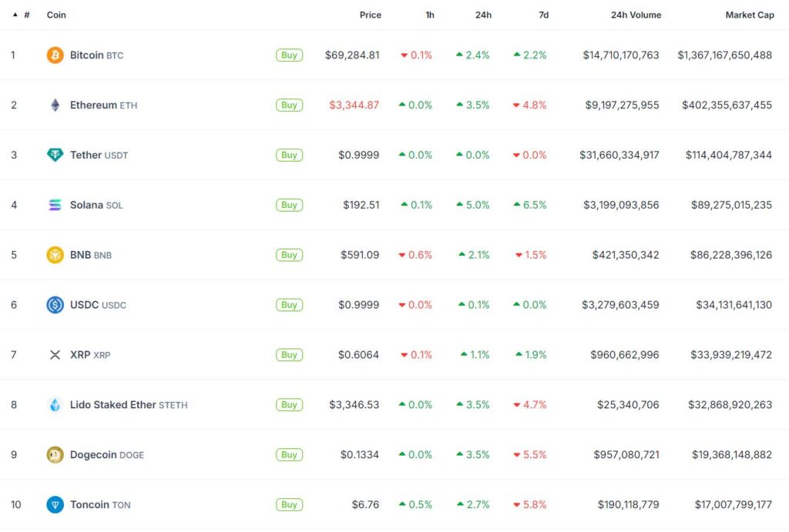This screenshot has width=789, height=532.
Task: Click Buy button for Dogecoin
Action: pyautogui.click(x=290, y=454)
